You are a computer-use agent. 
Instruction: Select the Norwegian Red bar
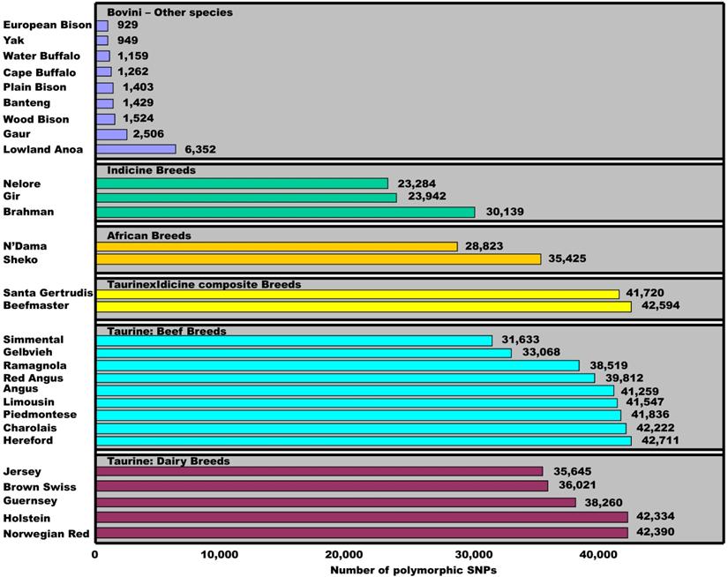pos(361,533)
